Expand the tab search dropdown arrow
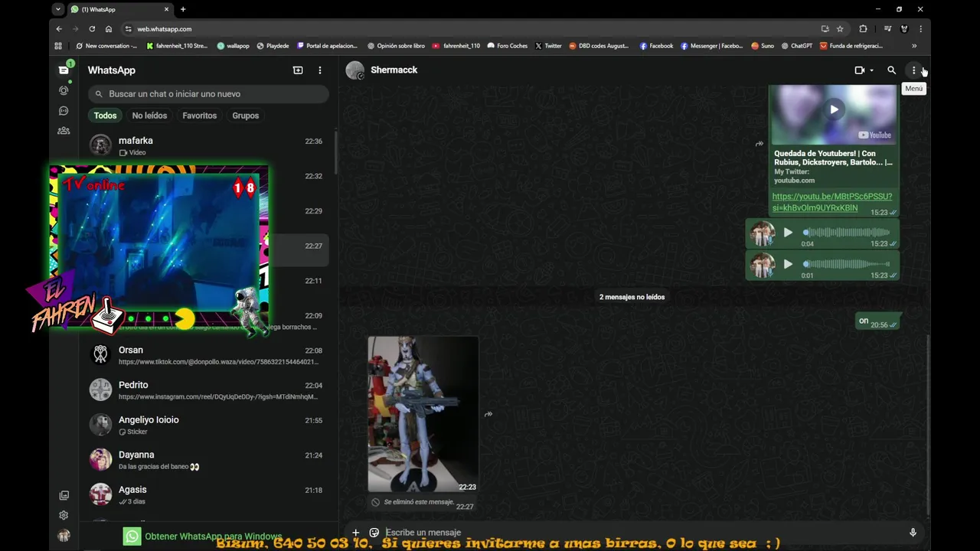Image resolution: width=980 pixels, height=551 pixels. [57, 9]
